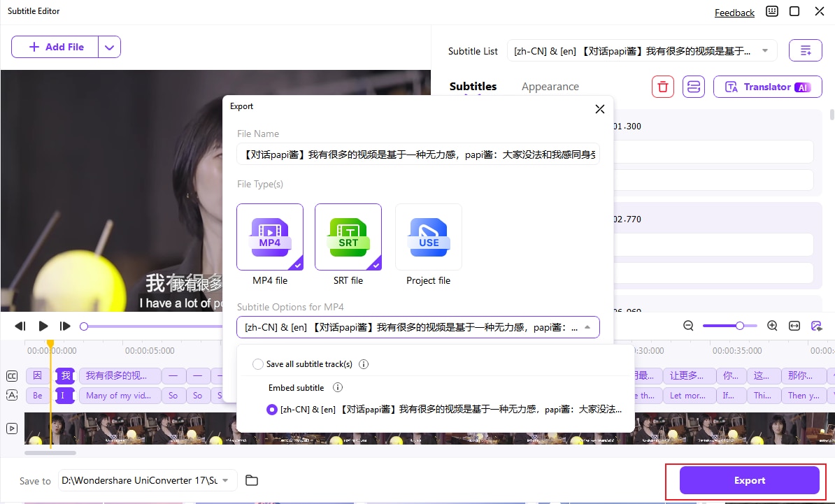835x504 pixels.
Task: Click the File Name input field
Action: point(418,154)
